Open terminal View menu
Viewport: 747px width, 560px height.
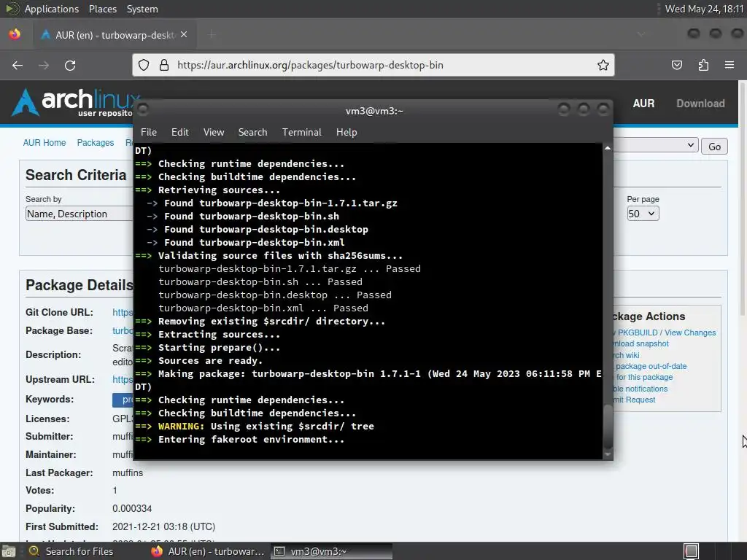tap(214, 133)
